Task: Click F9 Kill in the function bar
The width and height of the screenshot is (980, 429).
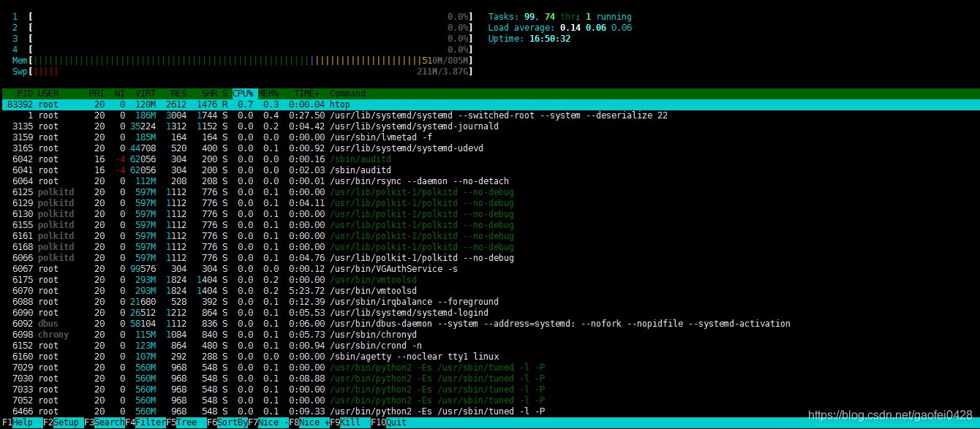Action: 350,422
